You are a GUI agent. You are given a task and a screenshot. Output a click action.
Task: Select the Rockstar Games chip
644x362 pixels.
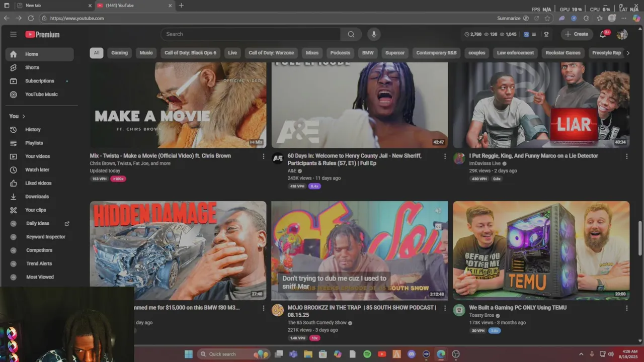(x=563, y=53)
